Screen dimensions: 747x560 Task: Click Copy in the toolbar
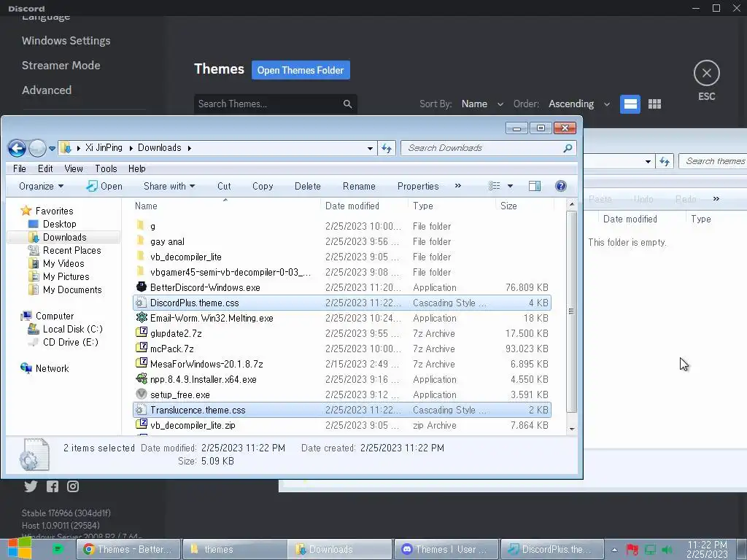click(263, 186)
